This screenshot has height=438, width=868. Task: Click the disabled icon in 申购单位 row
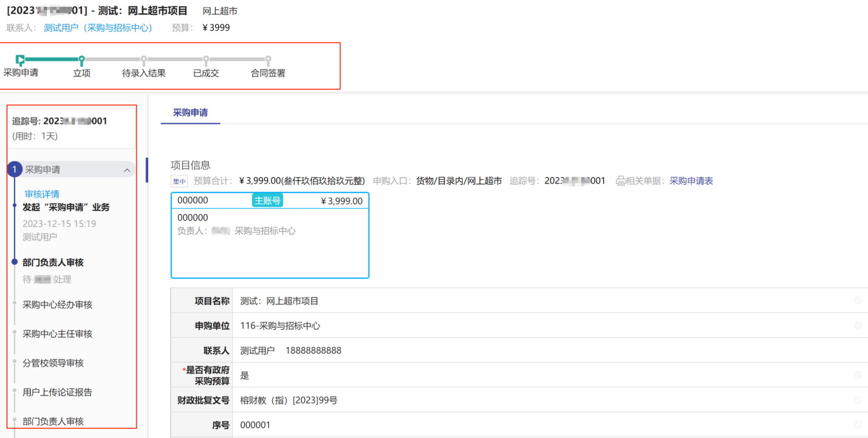coord(857,326)
